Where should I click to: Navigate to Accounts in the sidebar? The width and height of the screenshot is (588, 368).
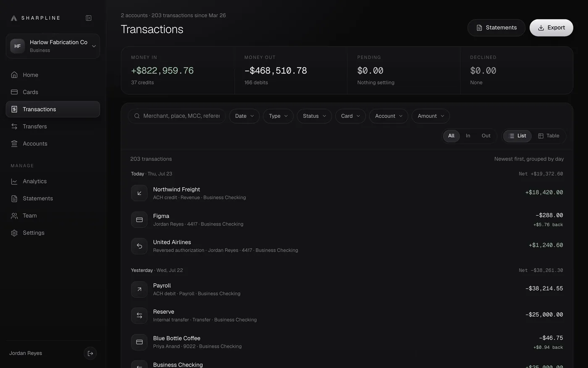point(53,143)
